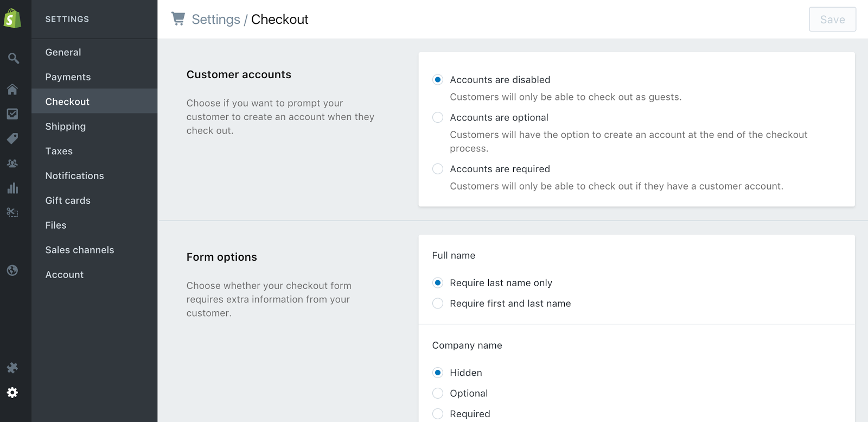Select the Accounts are optional radio button
This screenshot has width=868, height=422.
[438, 117]
